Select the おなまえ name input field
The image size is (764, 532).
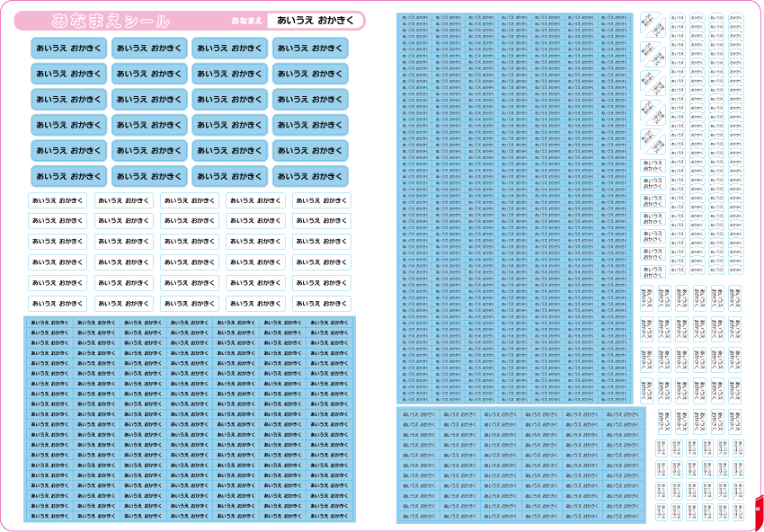click(315, 21)
